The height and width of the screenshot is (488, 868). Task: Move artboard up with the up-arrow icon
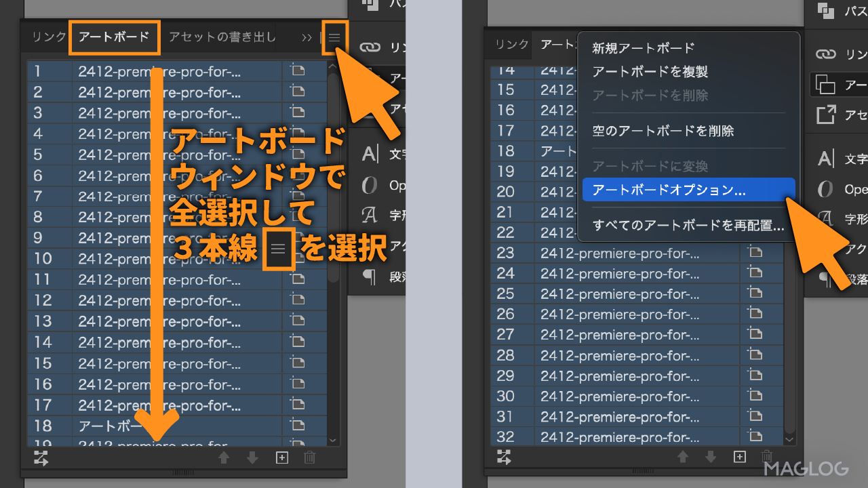click(224, 458)
